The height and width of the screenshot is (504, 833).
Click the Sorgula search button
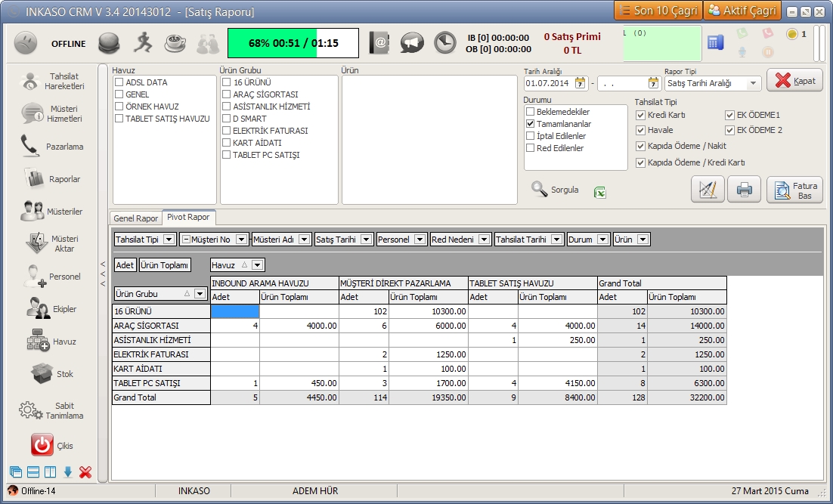(555, 190)
